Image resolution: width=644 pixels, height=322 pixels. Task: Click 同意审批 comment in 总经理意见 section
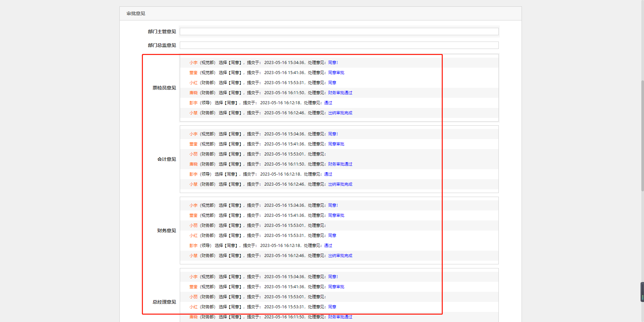click(x=336, y=287)
